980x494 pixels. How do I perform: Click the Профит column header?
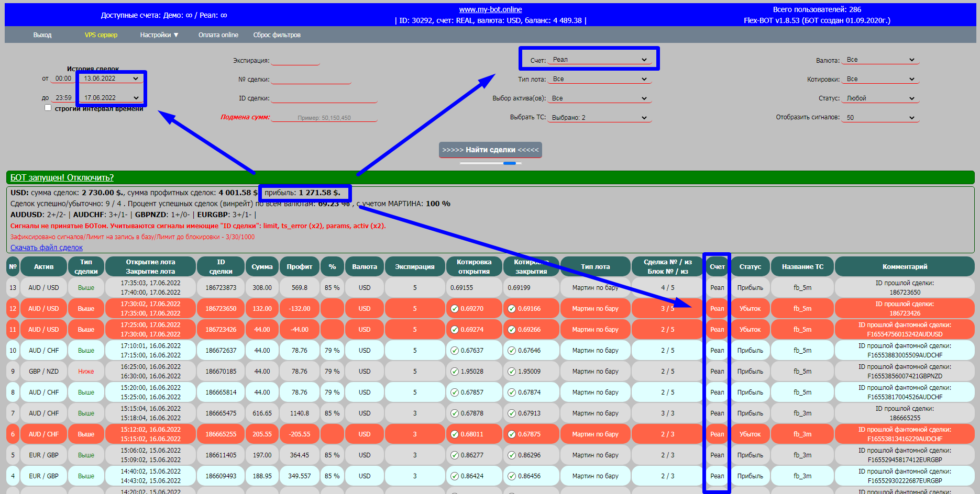[x=300, y=266]
